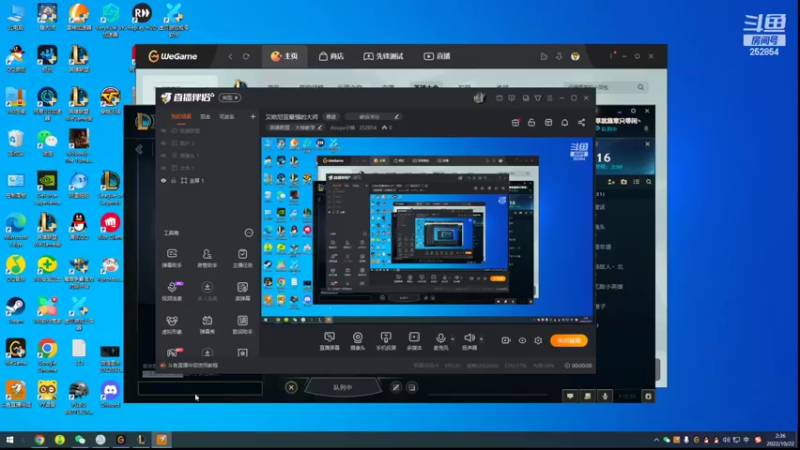800x450 pixels.
Task: Open settings gear beside the start button
Action: [538, 340]
